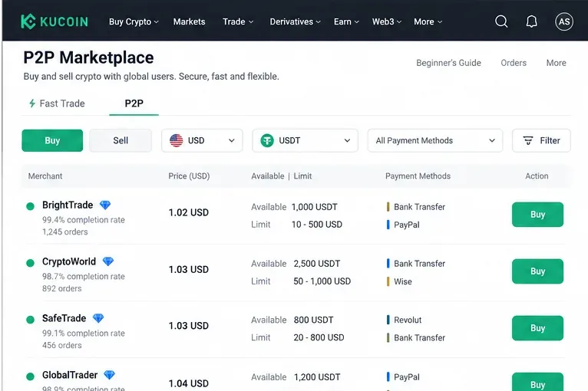Click the Filter funnel icon
The width and height of the screenshot is (588, 391).
click(x=528, y=140)
